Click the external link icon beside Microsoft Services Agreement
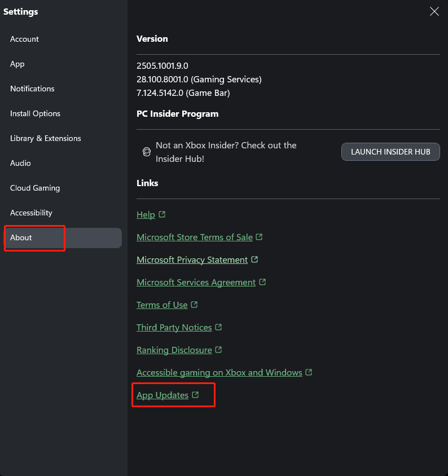This screenshot has width=448, height=476. point(262,281)
